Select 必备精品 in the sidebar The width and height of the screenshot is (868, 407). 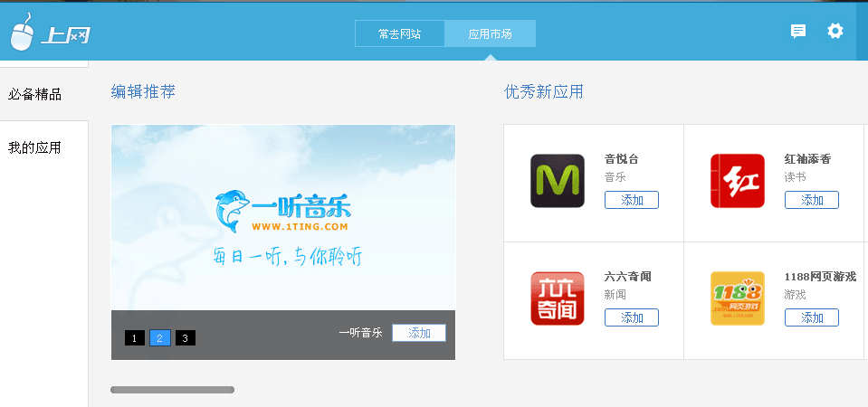pos(35,94)
